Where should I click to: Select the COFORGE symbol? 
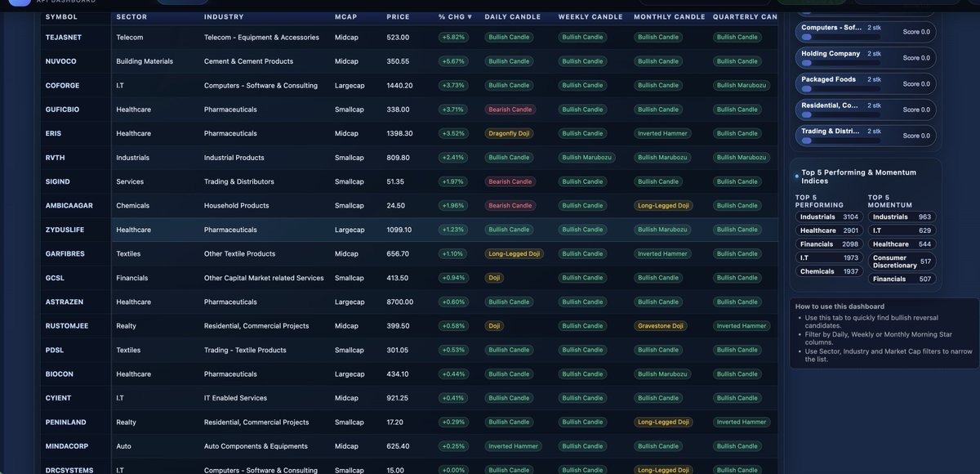(62, 85)
